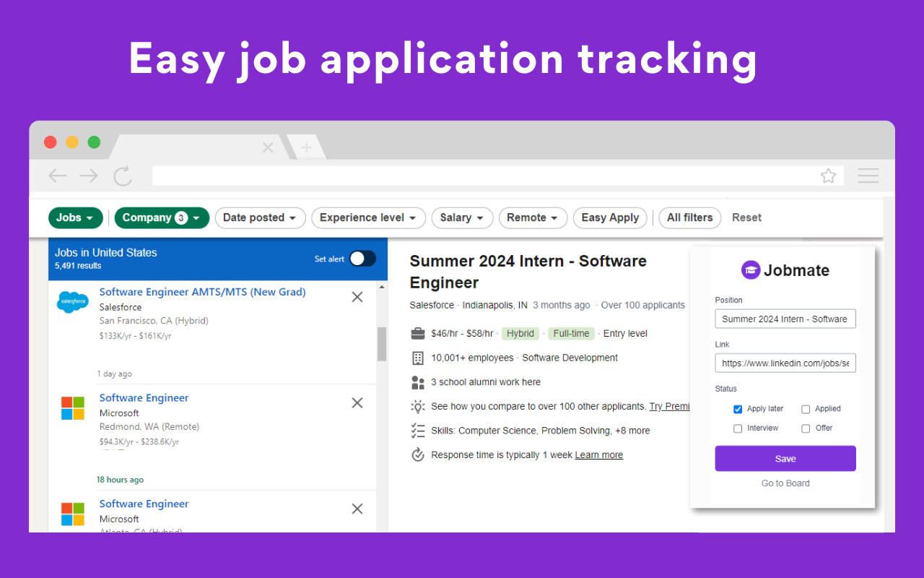
Task: Open the Jobs dropdown filter
Action: pos(75,217)
